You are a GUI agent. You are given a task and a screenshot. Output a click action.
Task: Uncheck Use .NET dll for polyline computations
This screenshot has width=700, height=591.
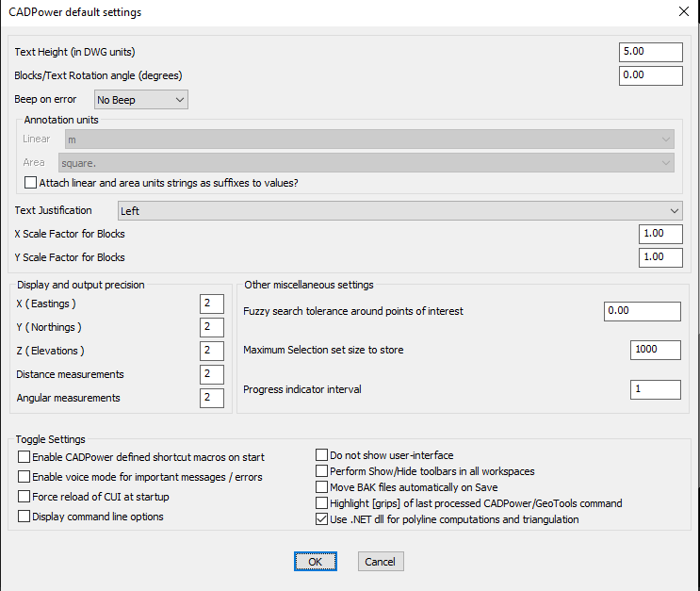click(321, 519)
